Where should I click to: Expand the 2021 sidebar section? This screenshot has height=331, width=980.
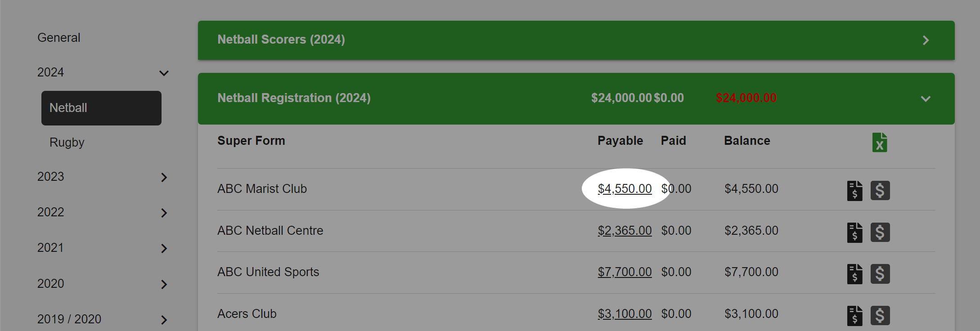point(164,248)
